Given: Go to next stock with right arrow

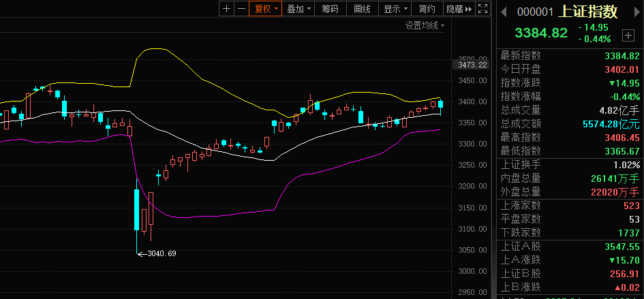Looking at the screenshot, I should (637, 12).
